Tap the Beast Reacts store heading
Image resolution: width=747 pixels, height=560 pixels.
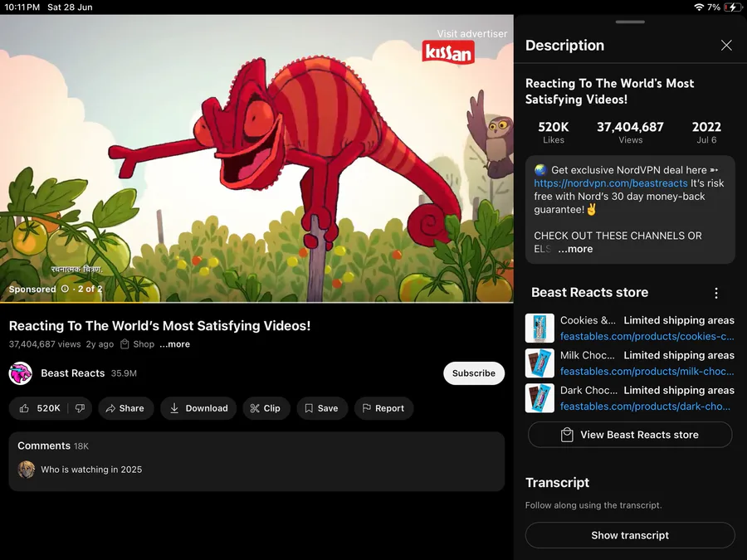tap(590, 292)
